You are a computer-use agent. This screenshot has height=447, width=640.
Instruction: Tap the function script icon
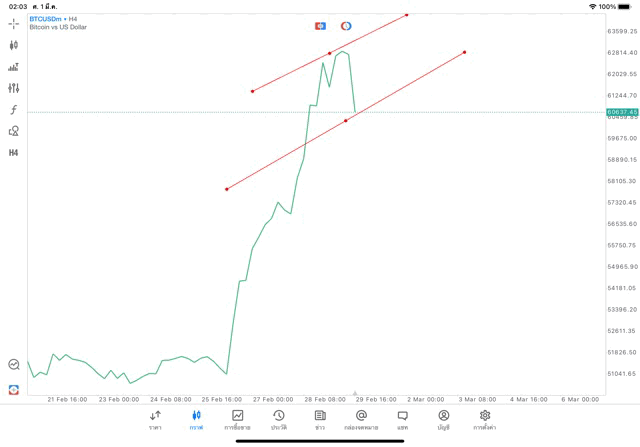[x=14, y=110]
